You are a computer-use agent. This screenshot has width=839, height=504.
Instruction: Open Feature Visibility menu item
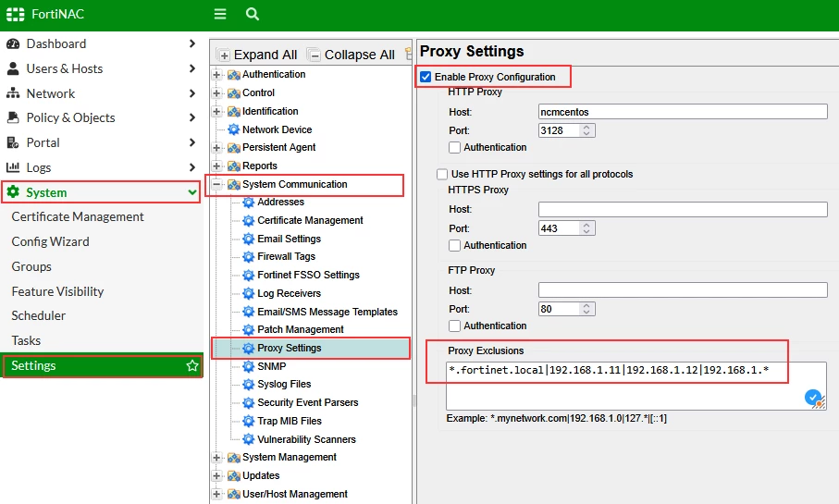[x=57, y=291]
